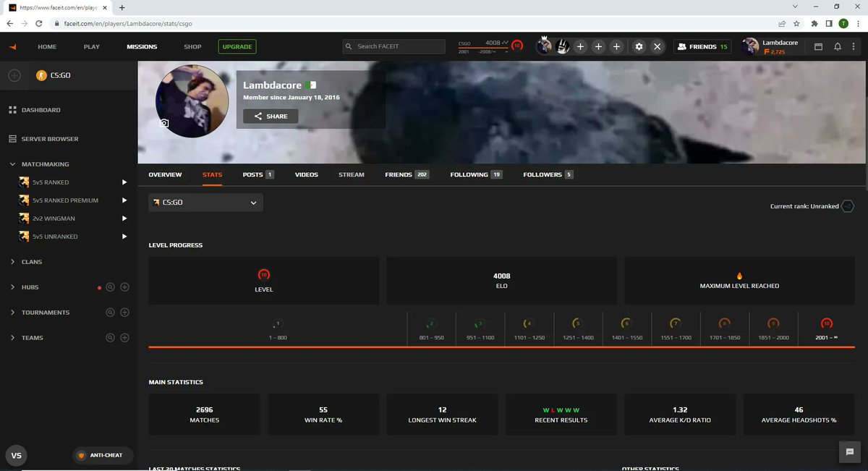Click the CSGO ELO progress widget in the header

tap(483, 46)
